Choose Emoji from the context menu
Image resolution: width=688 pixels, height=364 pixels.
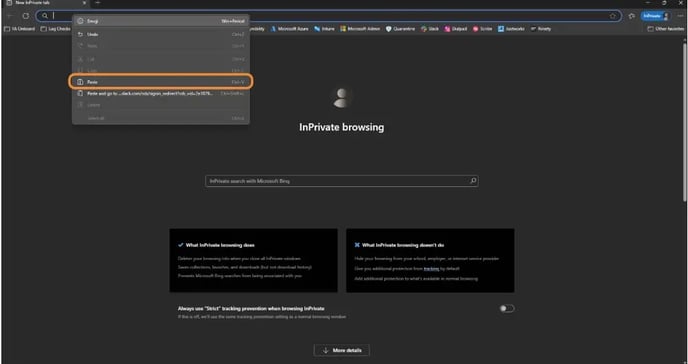click(x=161, y=21)
